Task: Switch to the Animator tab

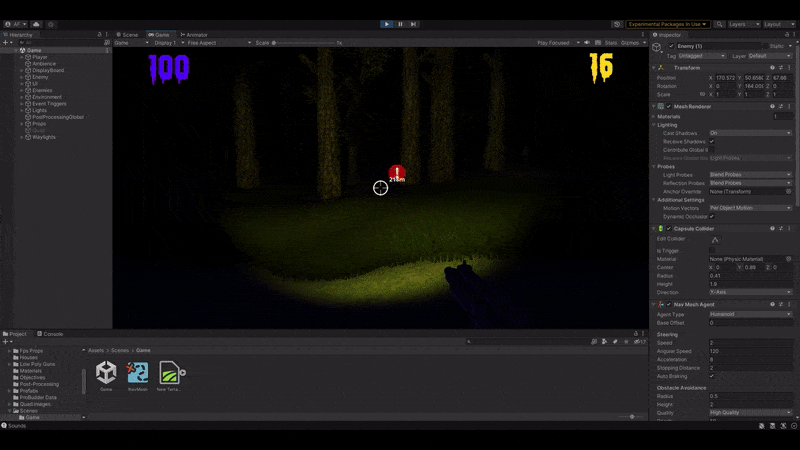Action: 194,35
